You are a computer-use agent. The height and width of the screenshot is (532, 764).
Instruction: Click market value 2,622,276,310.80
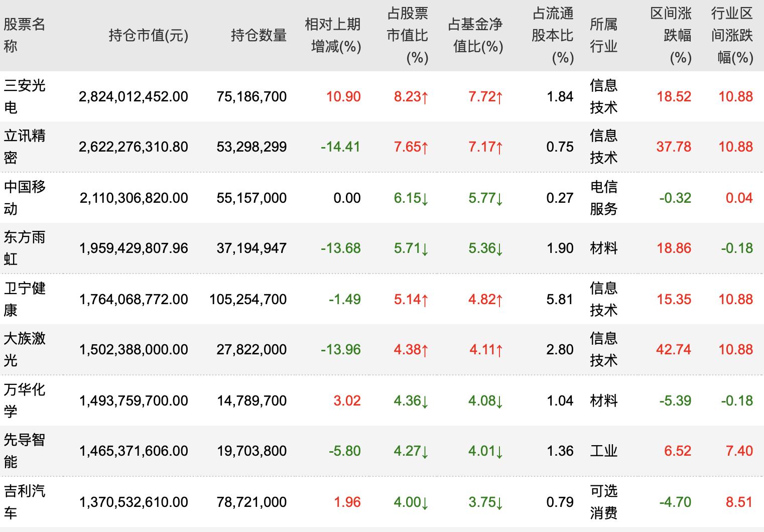(x=134, y=147)
